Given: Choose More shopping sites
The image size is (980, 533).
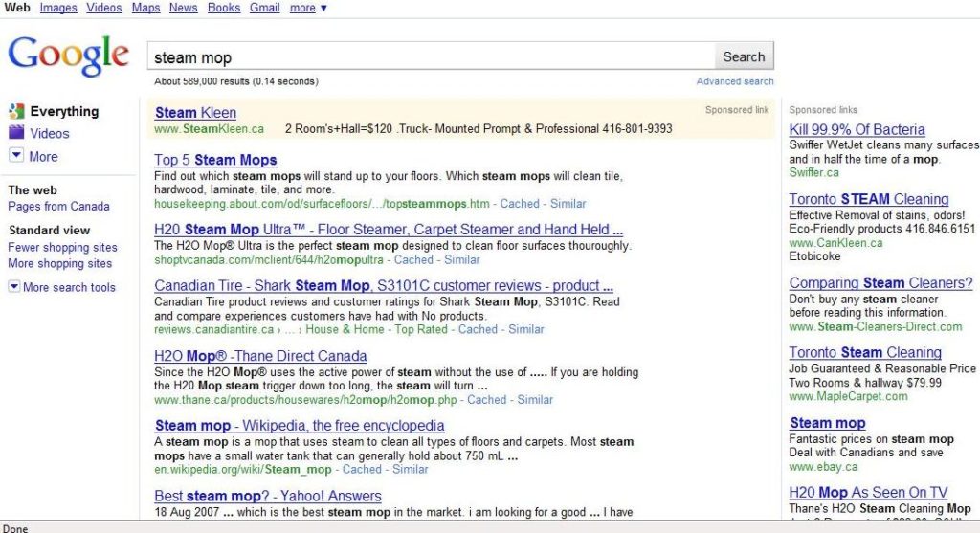Looking at the screenshot, I should (x=60, y=264).
